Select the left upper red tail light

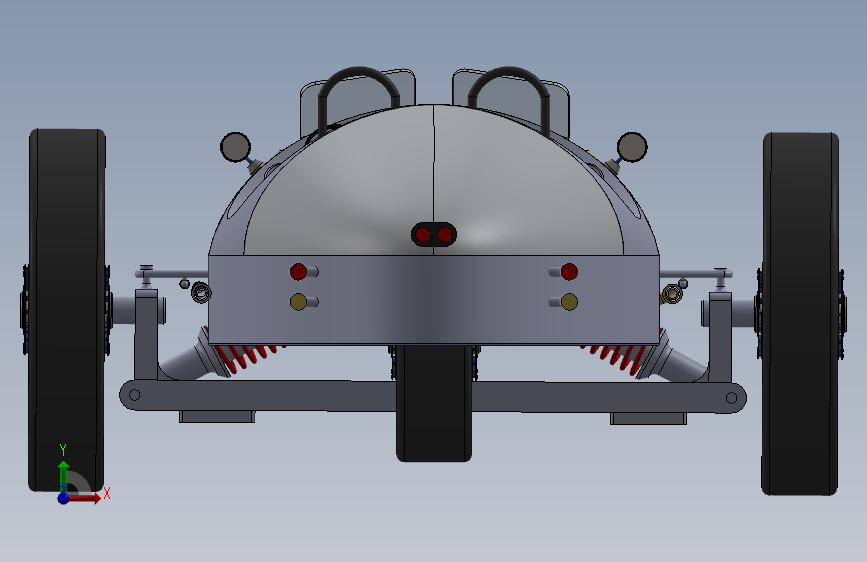(x=298, y=272)
